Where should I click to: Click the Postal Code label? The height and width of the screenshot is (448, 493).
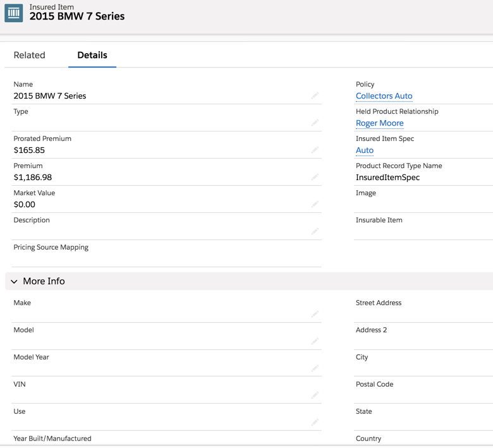coord(374,384)
